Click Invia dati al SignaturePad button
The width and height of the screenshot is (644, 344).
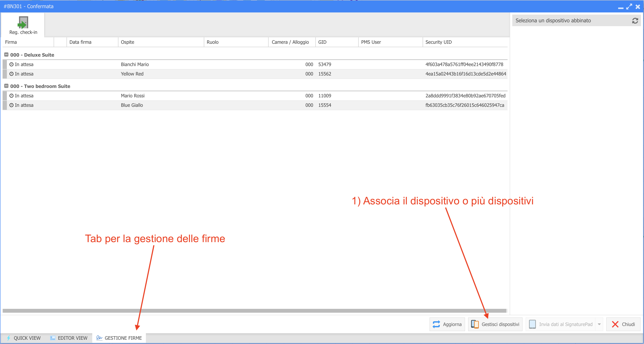coord(561,324)
